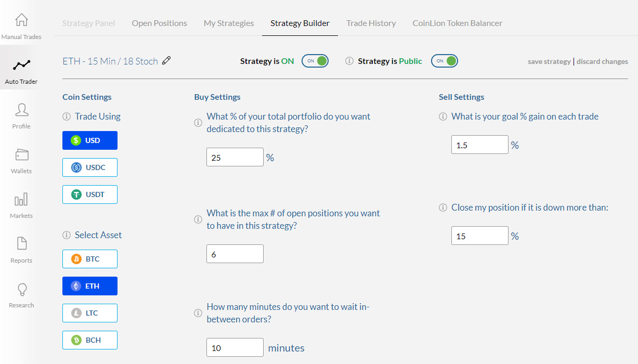Viewport: 638px width, 364px height.
Task: Switch to the Open Positions tab
Action: (159, 23)
